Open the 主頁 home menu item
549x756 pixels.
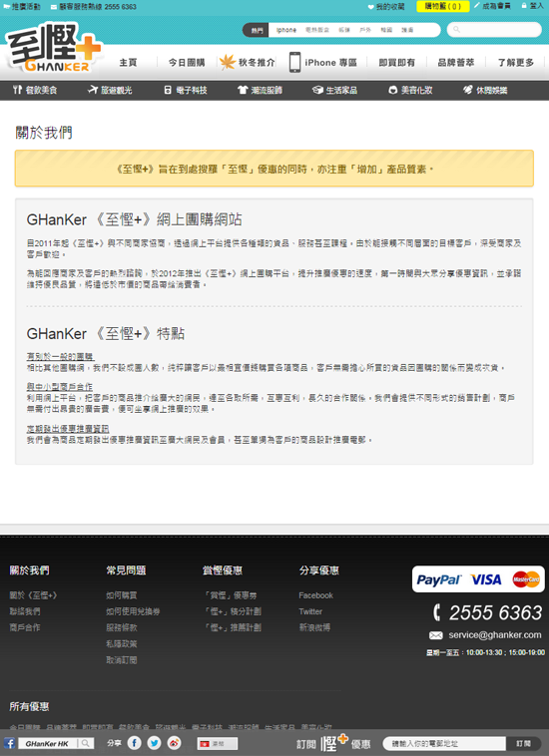128,63
